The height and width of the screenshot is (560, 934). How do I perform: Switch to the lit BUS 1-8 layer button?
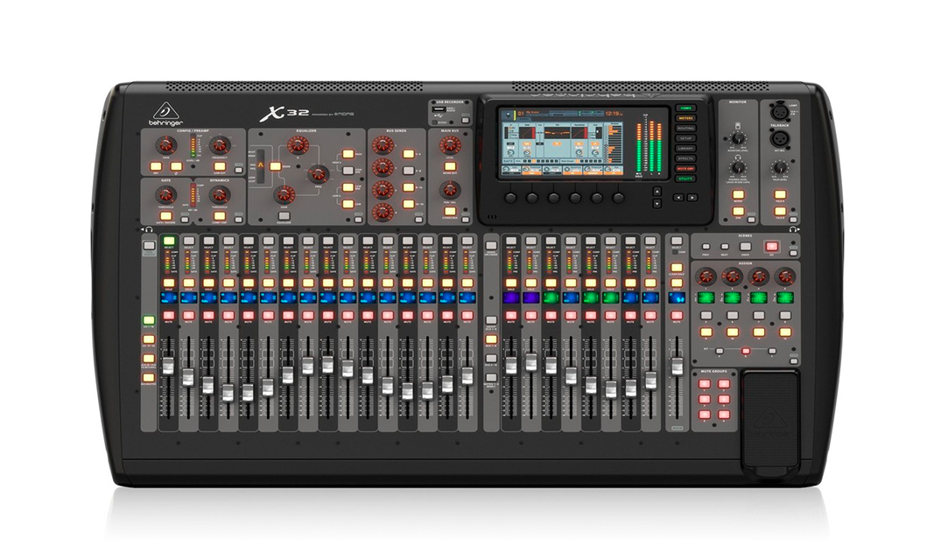point(491,339)
